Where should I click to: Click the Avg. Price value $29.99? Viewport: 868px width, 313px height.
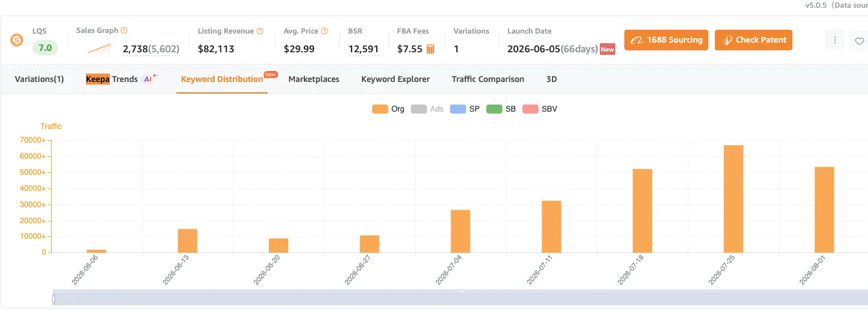click(299, 49)
